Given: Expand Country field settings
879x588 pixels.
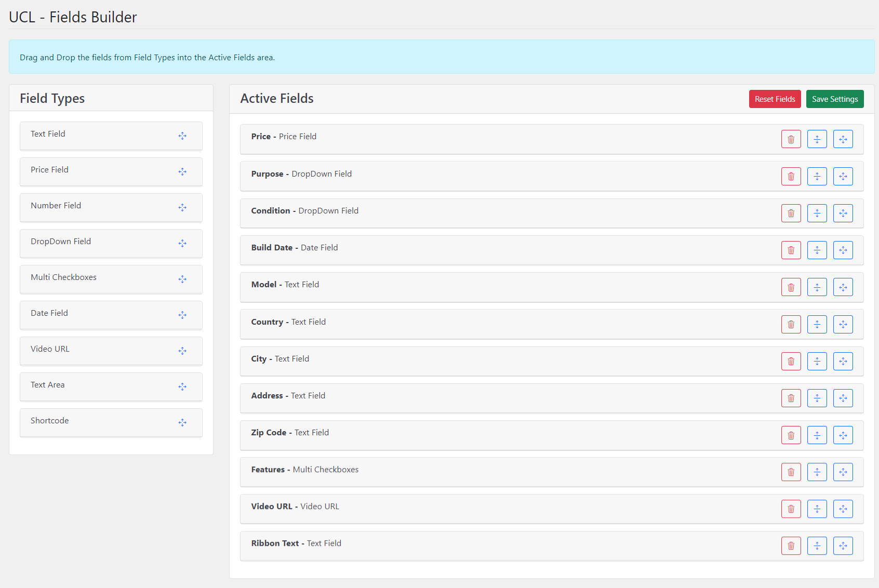Looking at the screenshot, I should pyautogui.click(x=817, y=324).
